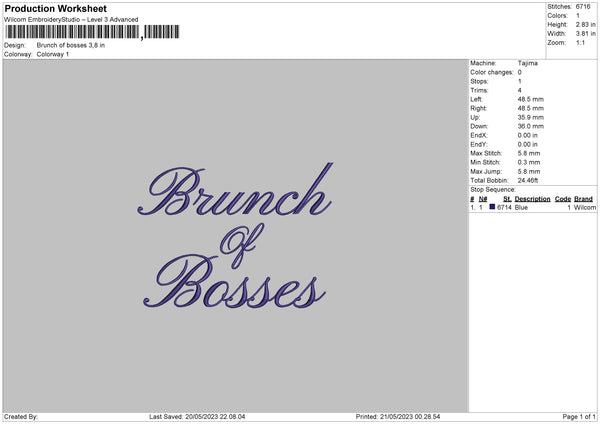The image size is (600, 424).
Task: Click the Min Stitch value 0.3 mm
Action: coord(529,162)
